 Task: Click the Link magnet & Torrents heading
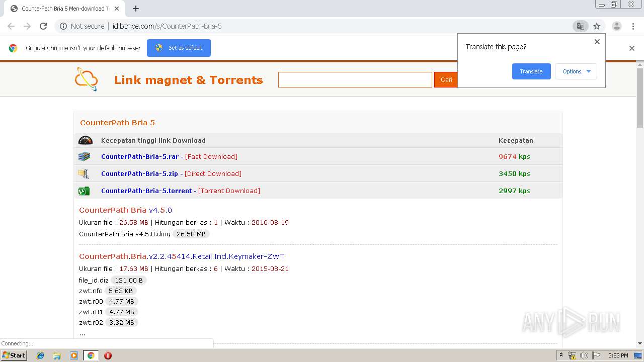(189, 80)
